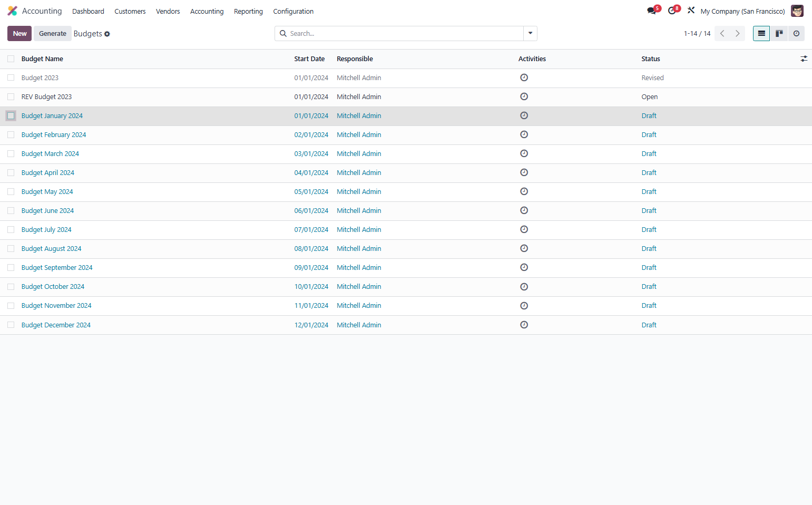Image resolution: width=812 pixels, height=505 pixels.
Task: Open the Reporting menu
Action: pos(248,11)
